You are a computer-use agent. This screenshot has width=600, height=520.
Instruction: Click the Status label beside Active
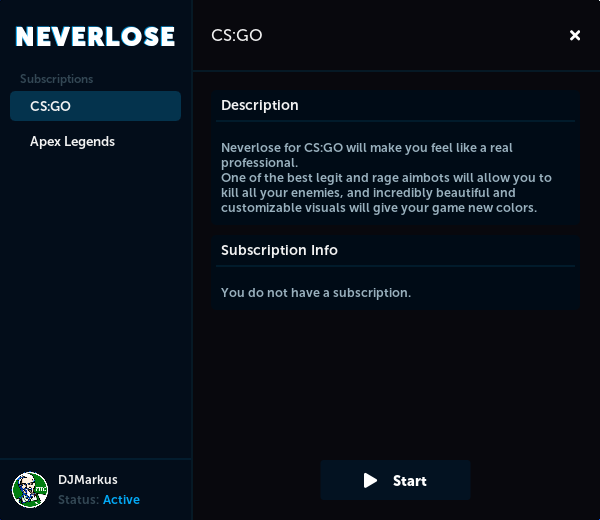click(x=78, y=499)
